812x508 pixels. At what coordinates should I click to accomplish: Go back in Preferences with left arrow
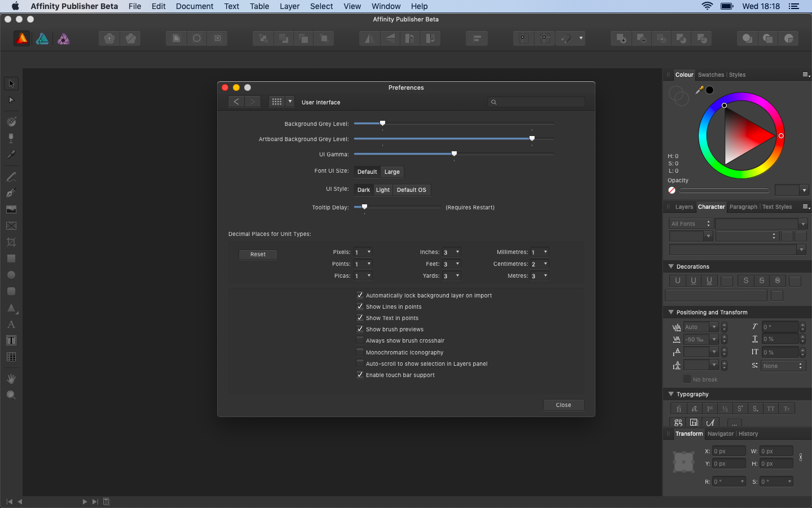tap(236, 102)
